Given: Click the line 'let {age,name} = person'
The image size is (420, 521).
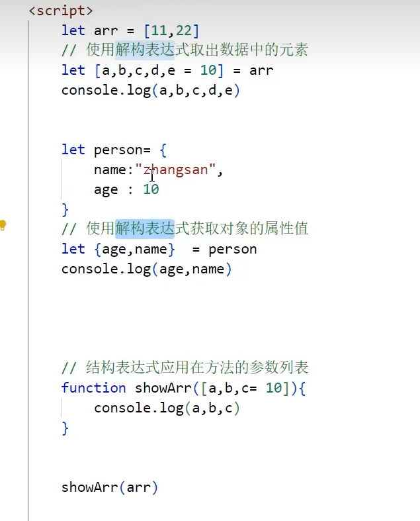Looking at the screenshot, I should [159, 249].
